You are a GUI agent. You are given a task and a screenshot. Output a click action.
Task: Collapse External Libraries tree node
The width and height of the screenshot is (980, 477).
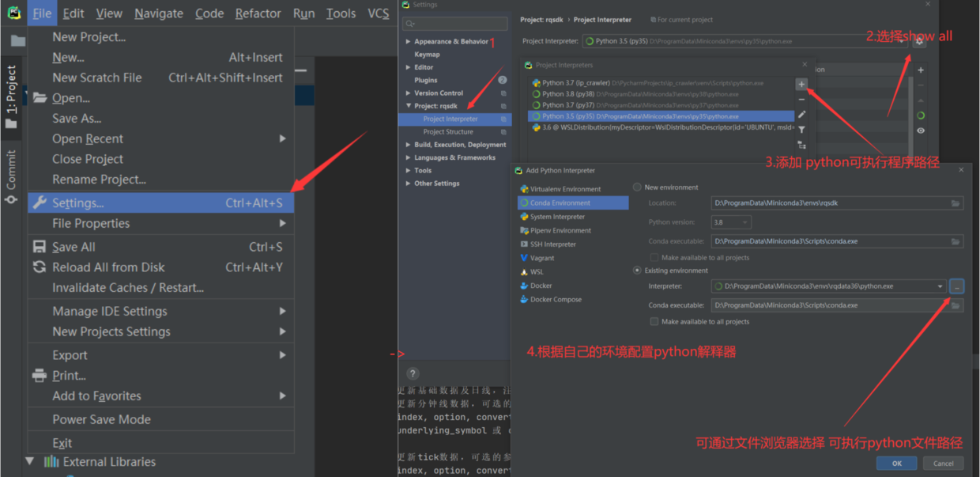coord(30,461)
